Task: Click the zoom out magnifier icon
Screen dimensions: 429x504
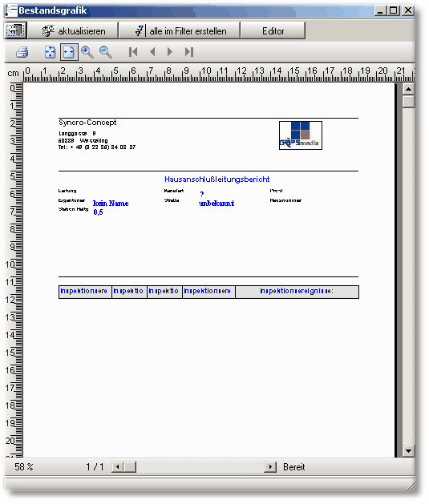Action: (106, 52)
